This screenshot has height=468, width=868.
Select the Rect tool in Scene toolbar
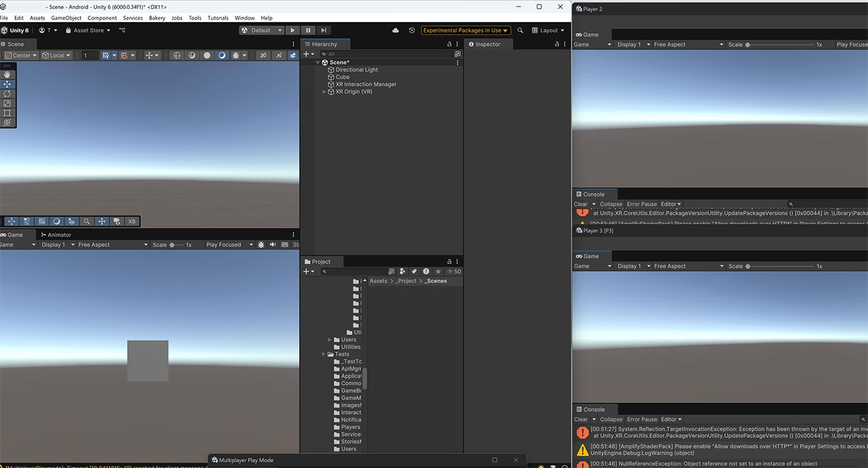(8, 113)
